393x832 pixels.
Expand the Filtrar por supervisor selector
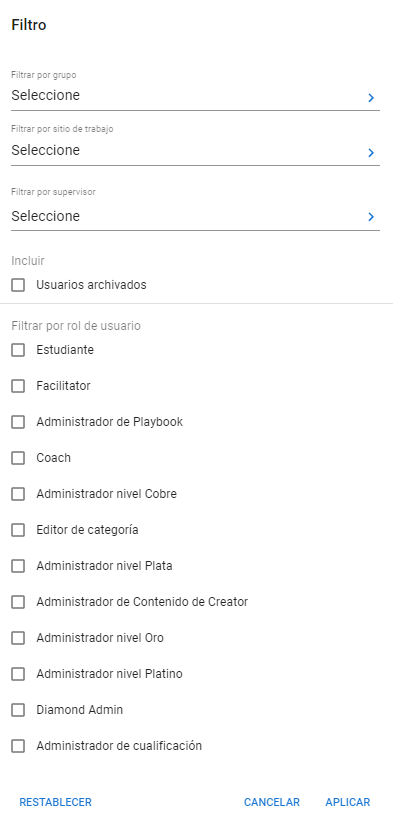[195, 216]
